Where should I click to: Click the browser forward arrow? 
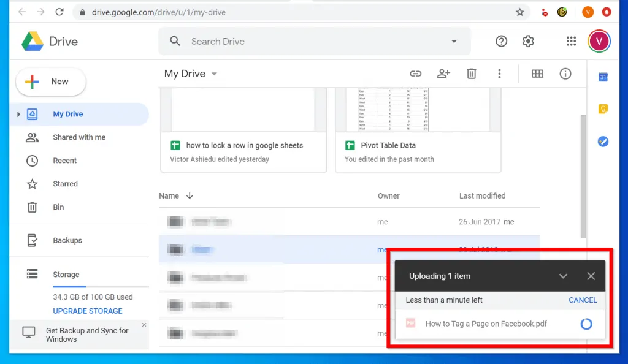(x=40, y=12)
